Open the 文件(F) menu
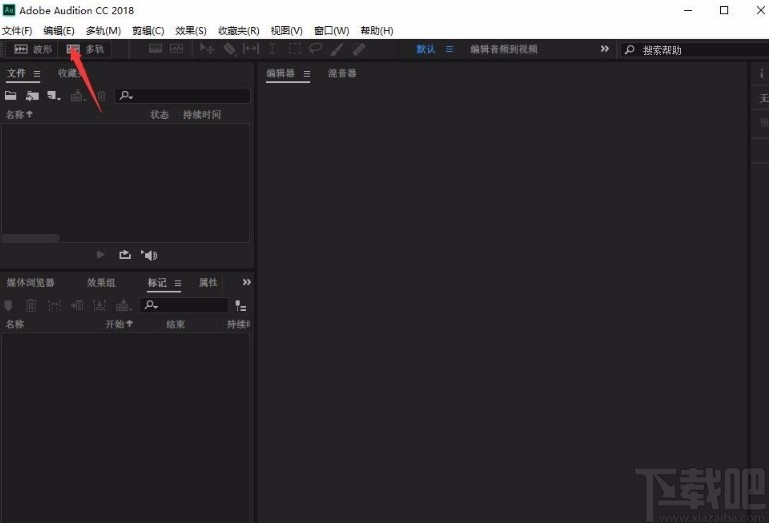769x523 pixels. (x=17, y=31)
